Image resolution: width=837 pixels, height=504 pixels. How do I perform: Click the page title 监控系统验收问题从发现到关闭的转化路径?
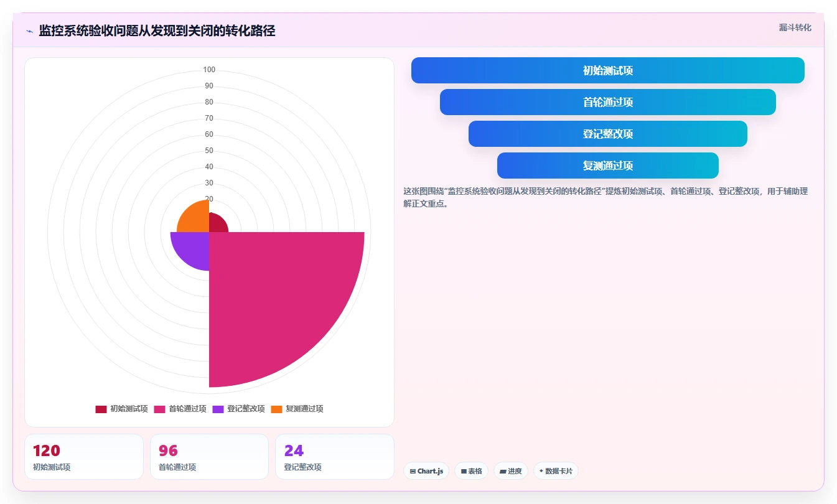(x=157, y=30)
